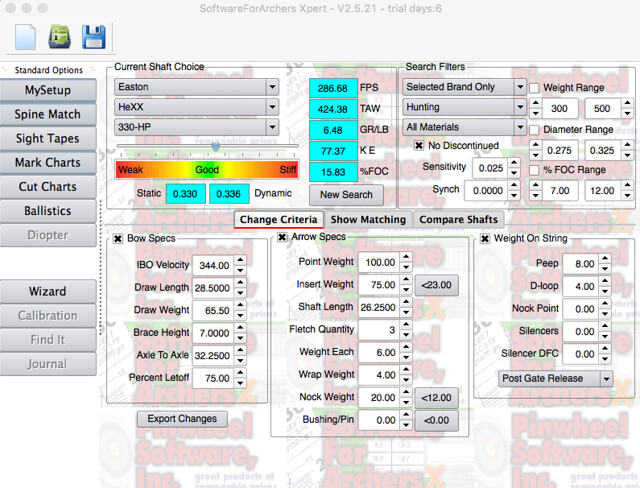The width and height of the screenshot is (640, 488).
Task: Click the <23.00 insert weight button
Action: [x=436, y=285]
